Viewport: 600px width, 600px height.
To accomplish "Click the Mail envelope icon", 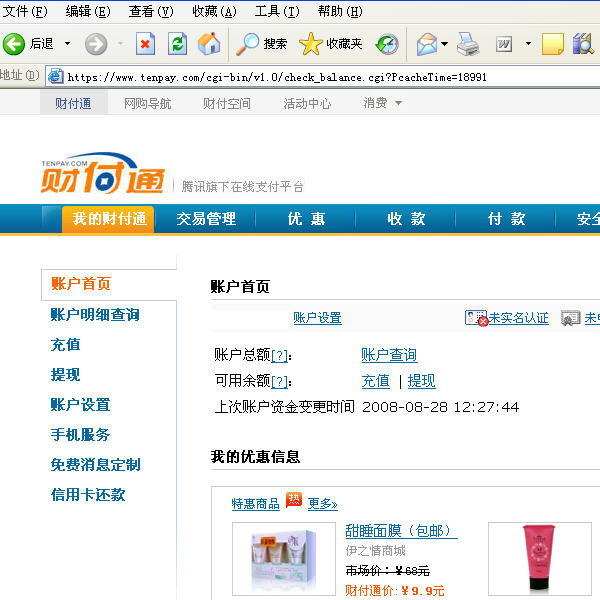I will [427, 44].
